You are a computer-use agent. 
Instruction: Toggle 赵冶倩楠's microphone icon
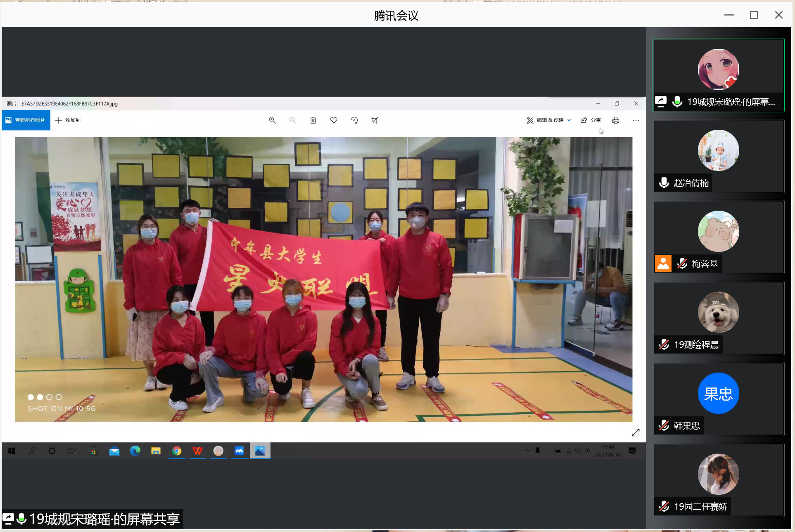click(664, 183)
